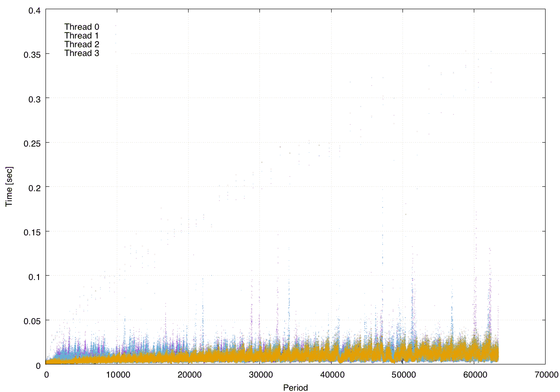Click the 'Time [sec]' y-axis title
The width and height of the screenshot is (560, 392).
click(9, 187)
